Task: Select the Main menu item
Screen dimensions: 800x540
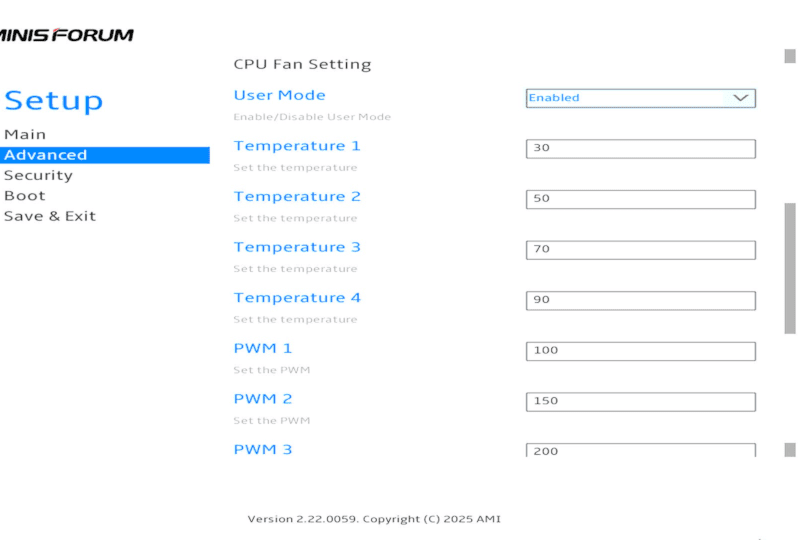Action: pos(25,134)
